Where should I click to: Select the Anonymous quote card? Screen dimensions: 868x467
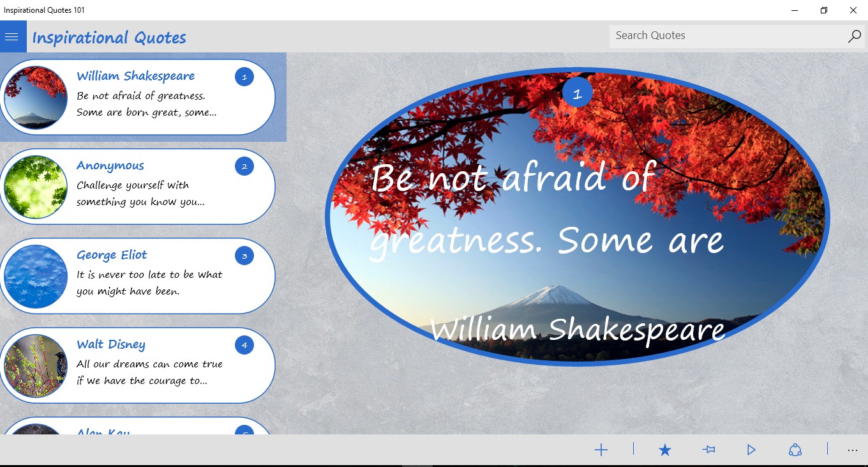[137, 187]
